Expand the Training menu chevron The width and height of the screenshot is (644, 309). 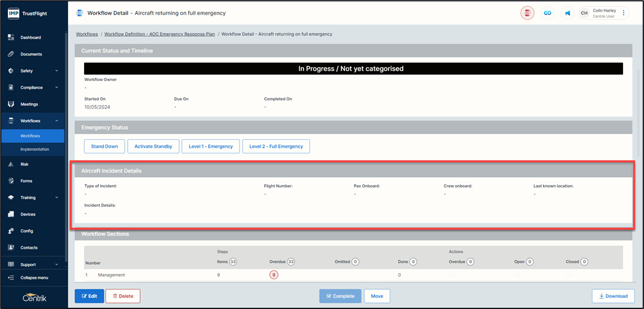tap(56, 197)
